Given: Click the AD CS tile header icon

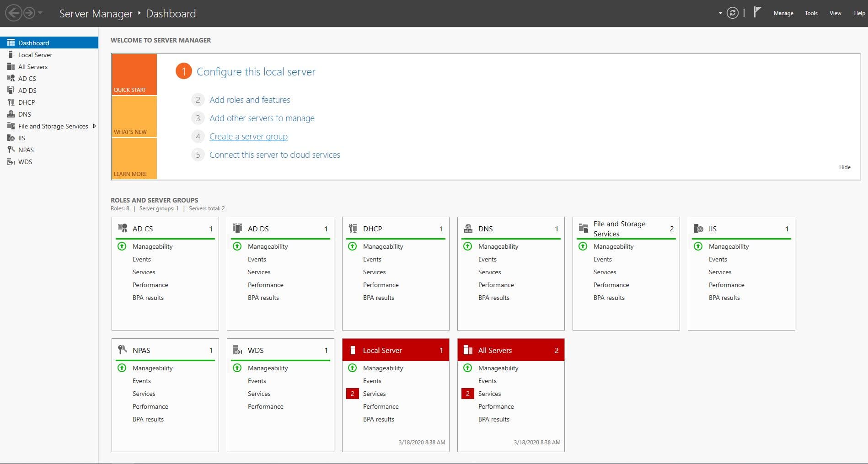Looking at the screenshot, I should click(123, 228).
